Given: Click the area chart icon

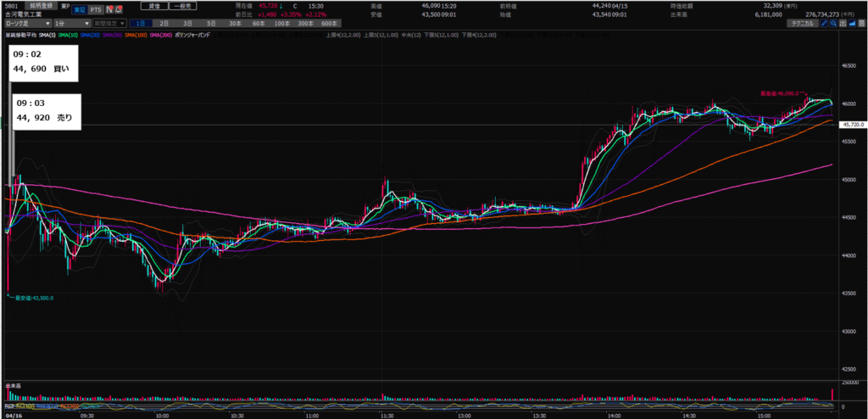Looking at the screenshot, I should click(x=852, y=24).
